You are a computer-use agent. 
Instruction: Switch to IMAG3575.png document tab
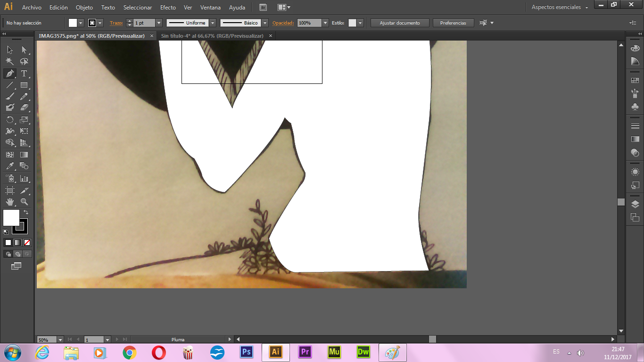point(91,36)
